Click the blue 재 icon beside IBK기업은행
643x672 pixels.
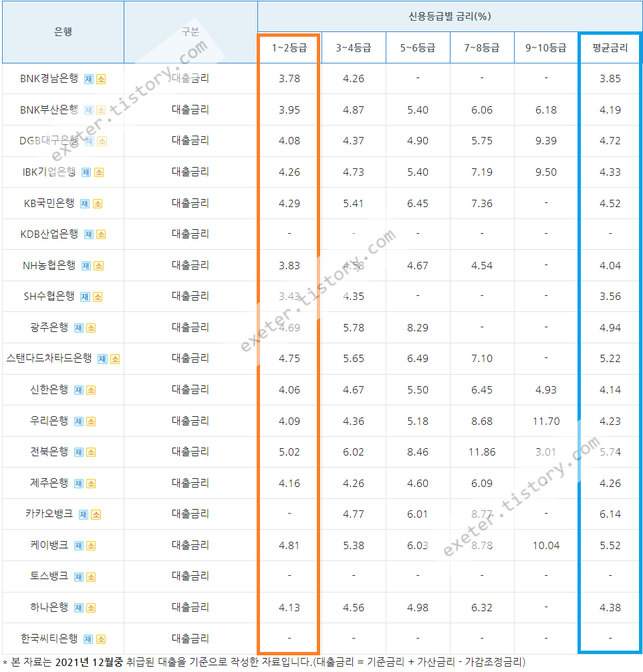coord(86,172)
